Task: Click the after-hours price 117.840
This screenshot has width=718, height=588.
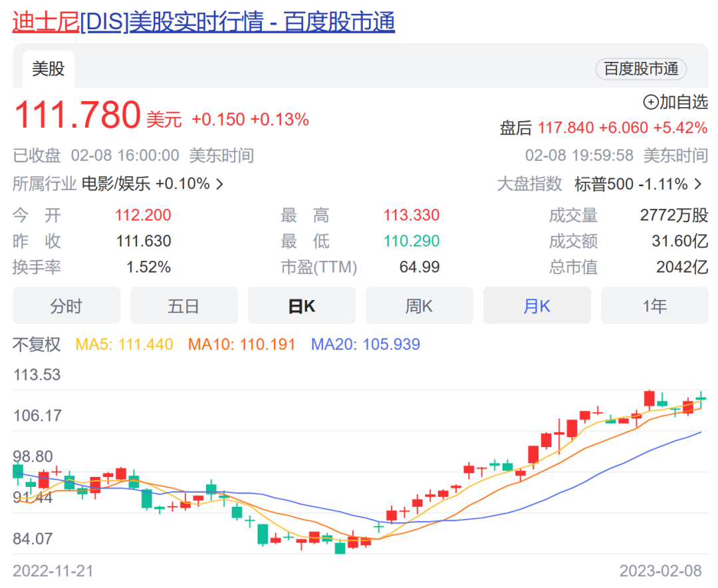Action: pos(566,128)
